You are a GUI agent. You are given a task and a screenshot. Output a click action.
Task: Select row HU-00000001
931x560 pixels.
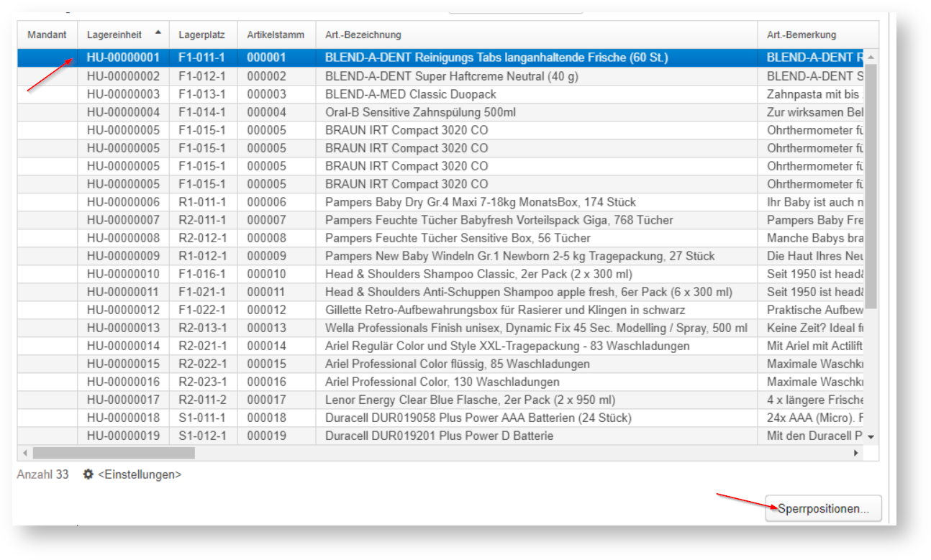440,58
